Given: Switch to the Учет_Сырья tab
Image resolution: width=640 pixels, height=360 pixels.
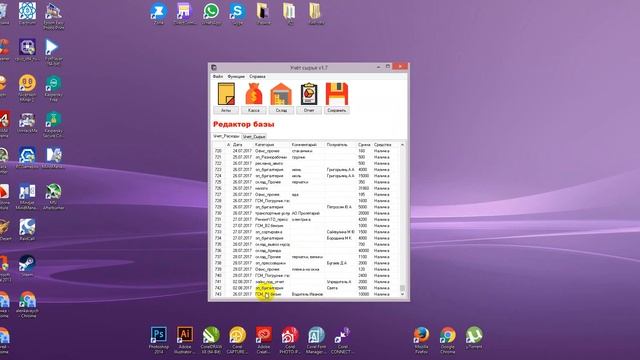Looking at the screenshot, I should click(x=254, y=137).
